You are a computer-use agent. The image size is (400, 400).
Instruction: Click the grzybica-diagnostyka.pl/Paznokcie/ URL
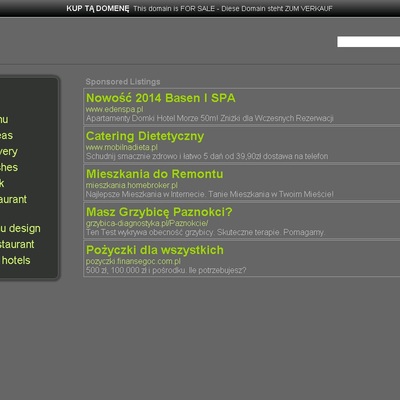(x=147, y=223)
